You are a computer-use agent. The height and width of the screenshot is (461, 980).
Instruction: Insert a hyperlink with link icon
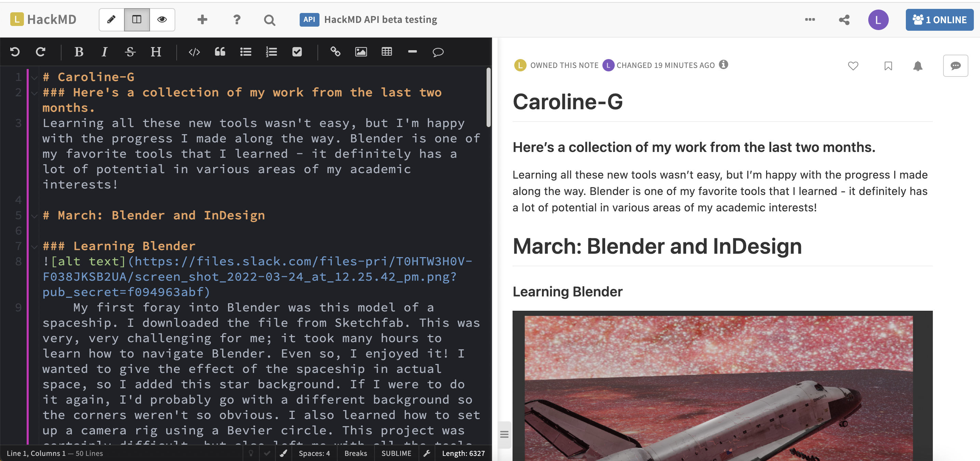[x=335, y=52]
